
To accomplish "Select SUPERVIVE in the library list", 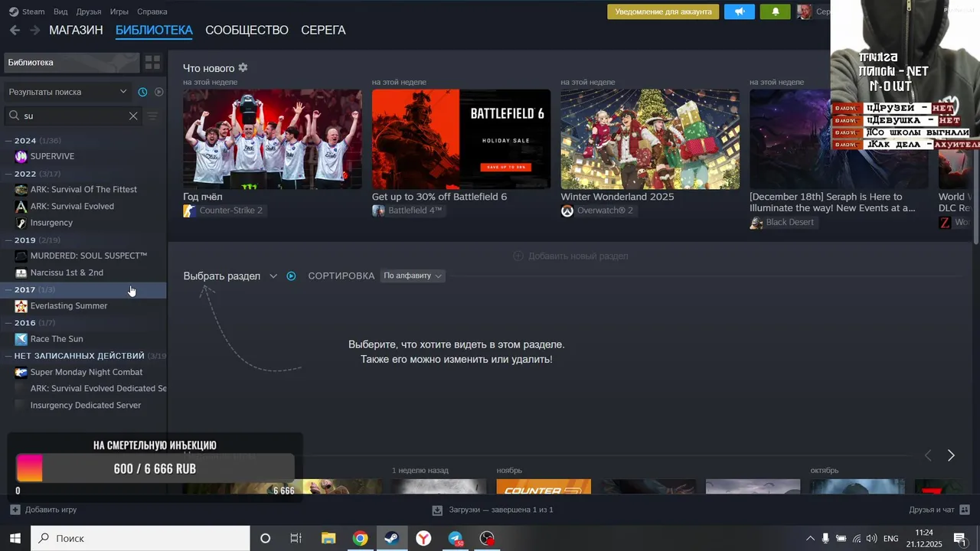I will 83,156.
